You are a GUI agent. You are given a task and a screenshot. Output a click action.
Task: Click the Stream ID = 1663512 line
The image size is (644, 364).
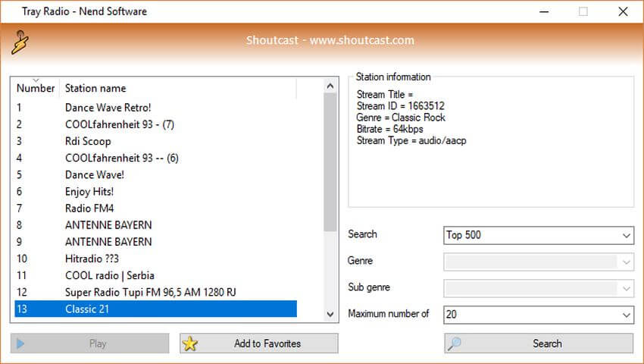[x=401, y=105]
